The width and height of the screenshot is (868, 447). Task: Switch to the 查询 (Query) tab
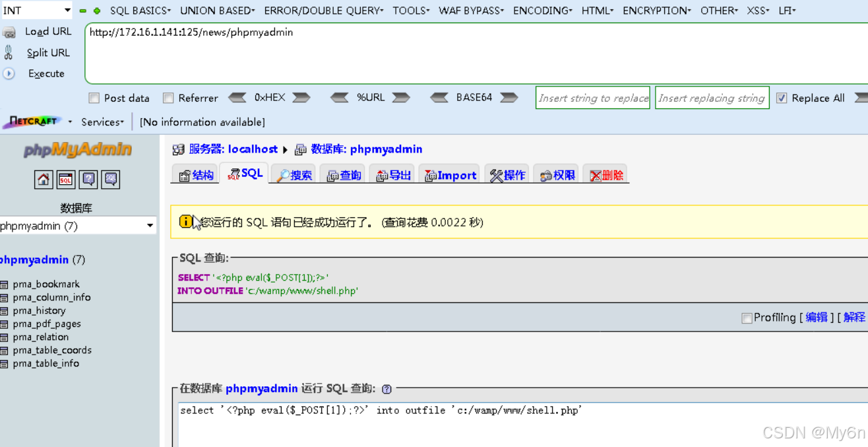[343, 175]
